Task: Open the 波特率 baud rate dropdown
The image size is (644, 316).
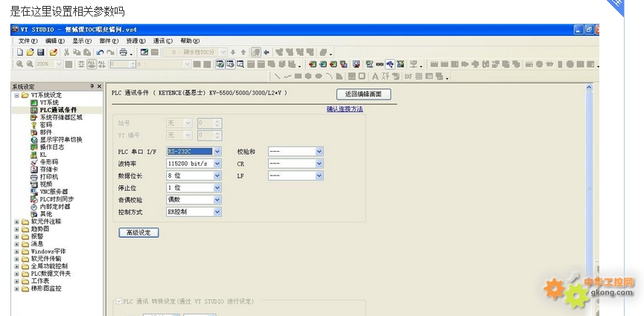Action: click(217, 164)
